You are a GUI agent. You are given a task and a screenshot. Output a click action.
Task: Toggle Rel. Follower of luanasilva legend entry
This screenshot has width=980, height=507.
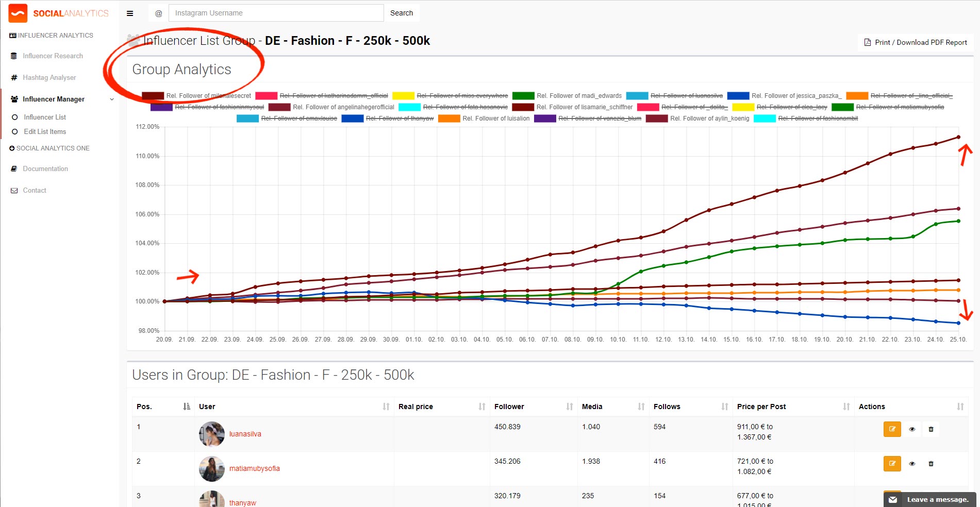click(x=687, y=95)
